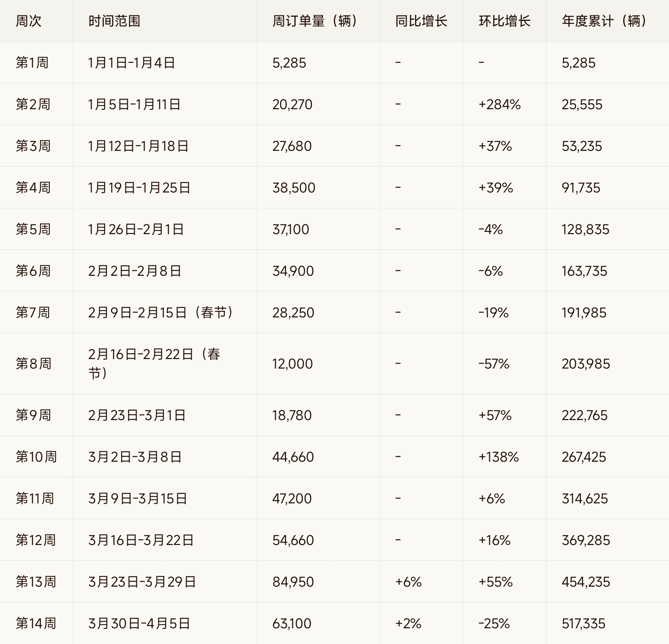
Task: Select cumulative total 369,285
Action: (x=586, y=540)
